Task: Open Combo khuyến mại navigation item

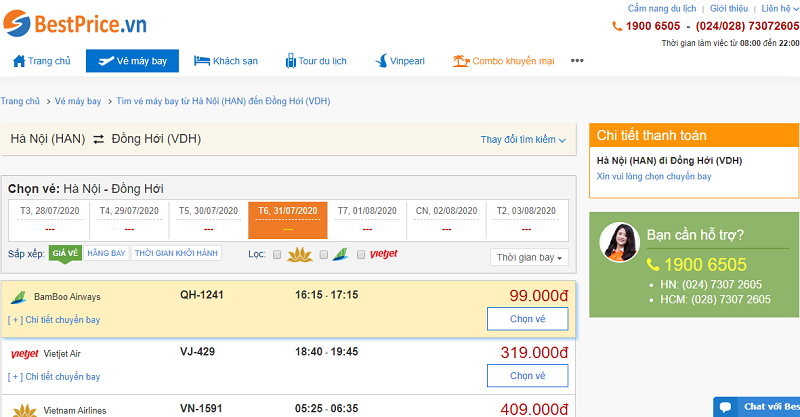Action: point(504,61)
